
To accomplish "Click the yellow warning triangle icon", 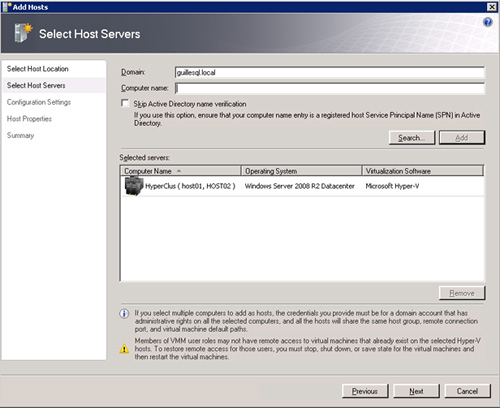I will [x=124, y=349].
